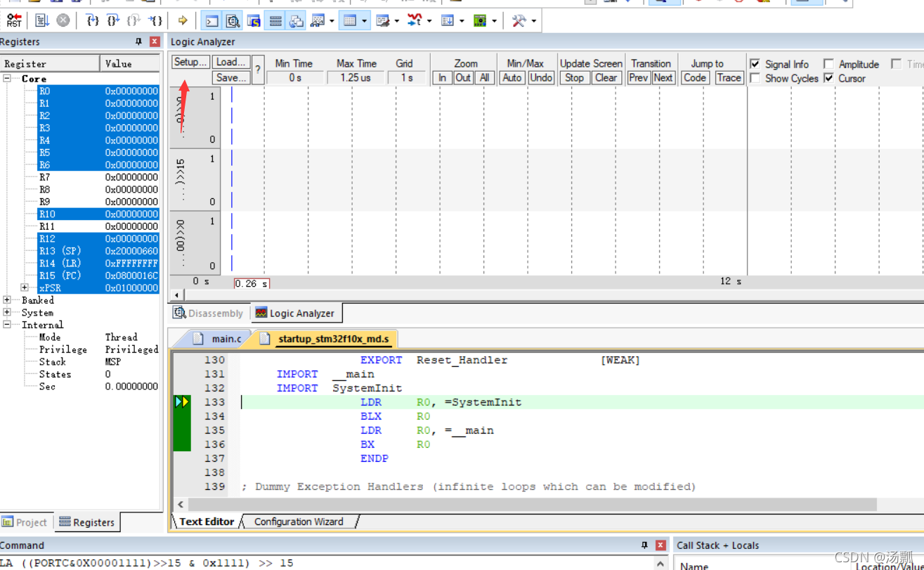The image size is (924, 570).
Task: Click the Zoom In button
Action: click(442, 77)
